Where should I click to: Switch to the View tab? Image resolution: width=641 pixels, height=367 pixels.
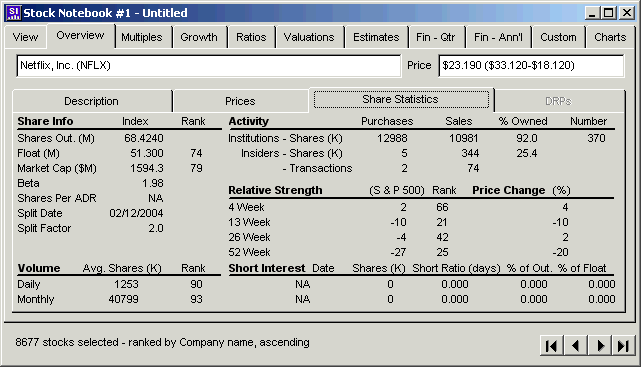click(25, 37)
